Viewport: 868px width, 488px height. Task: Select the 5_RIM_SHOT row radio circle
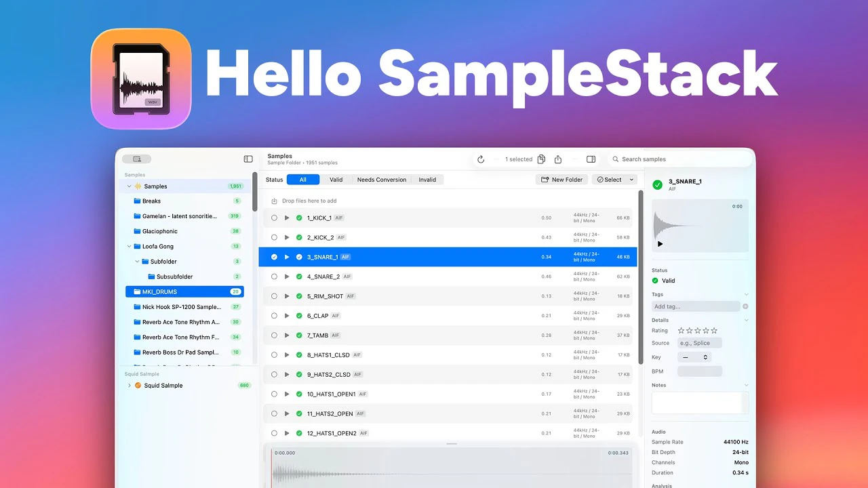pos(274,296)
